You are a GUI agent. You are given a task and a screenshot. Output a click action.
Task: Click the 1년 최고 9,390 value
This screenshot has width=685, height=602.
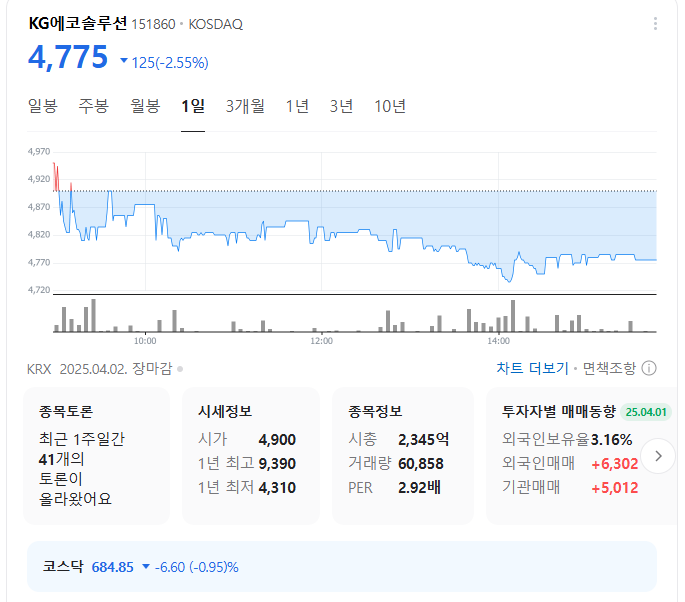pyautogui.click(x=277, y=463)
